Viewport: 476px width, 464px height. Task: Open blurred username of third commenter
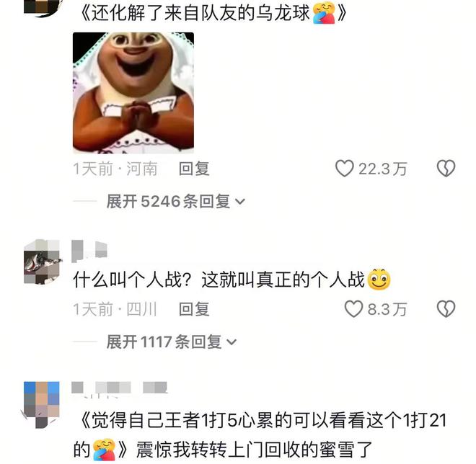point(119,388)
